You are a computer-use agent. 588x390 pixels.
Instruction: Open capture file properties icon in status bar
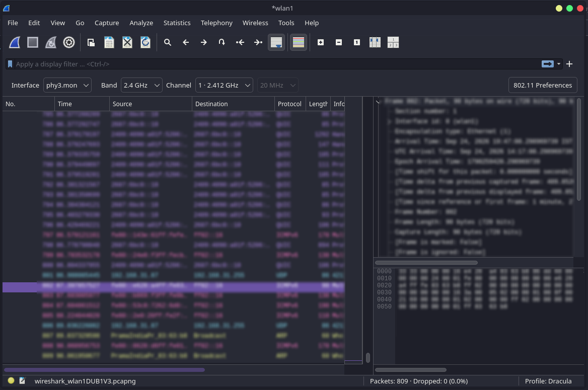(x=22, y=380)
